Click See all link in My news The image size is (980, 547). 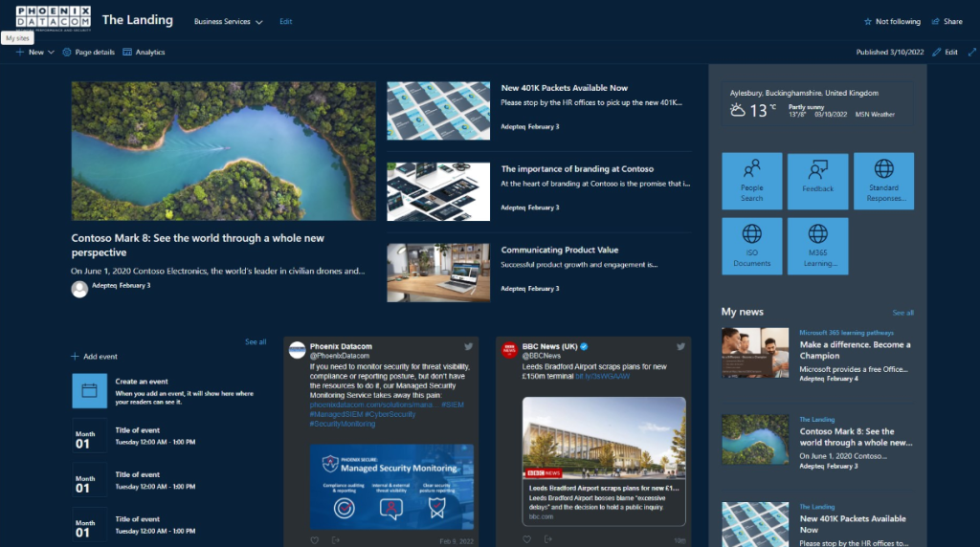(902, 313)
